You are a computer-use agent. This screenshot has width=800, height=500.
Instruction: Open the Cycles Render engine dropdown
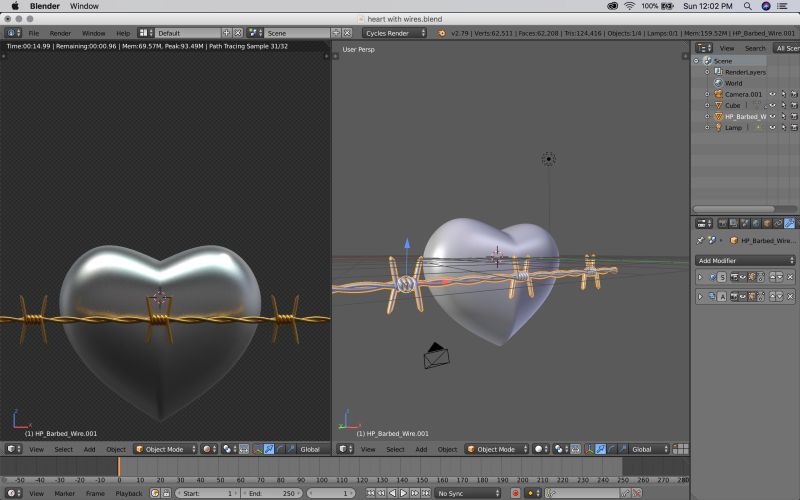coord(394,33)
